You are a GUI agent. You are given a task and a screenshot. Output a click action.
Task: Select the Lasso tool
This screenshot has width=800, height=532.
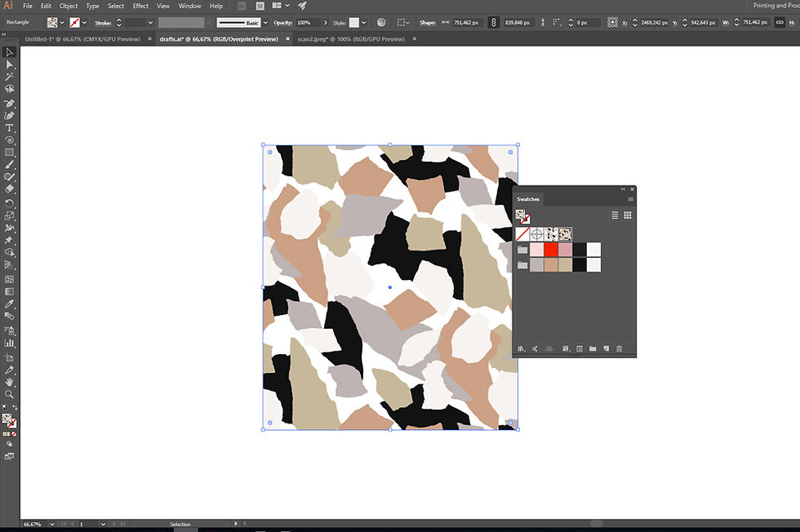pos(9,89)
